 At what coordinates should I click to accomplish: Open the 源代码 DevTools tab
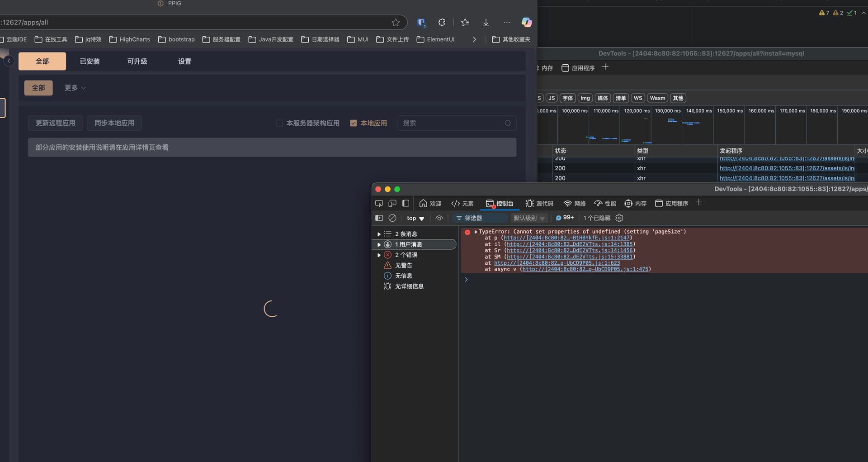[539, 204]
